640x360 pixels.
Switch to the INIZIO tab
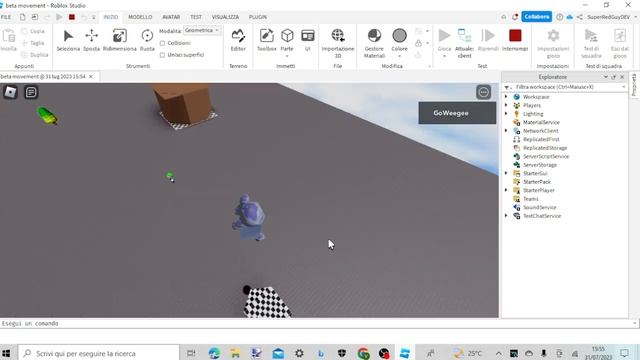110,17
